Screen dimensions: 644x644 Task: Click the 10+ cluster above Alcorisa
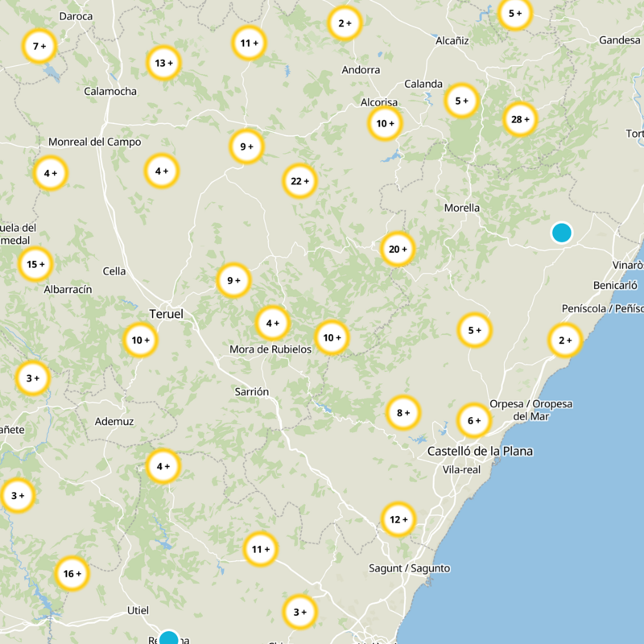pyautogui.click(x=385, y=123)
